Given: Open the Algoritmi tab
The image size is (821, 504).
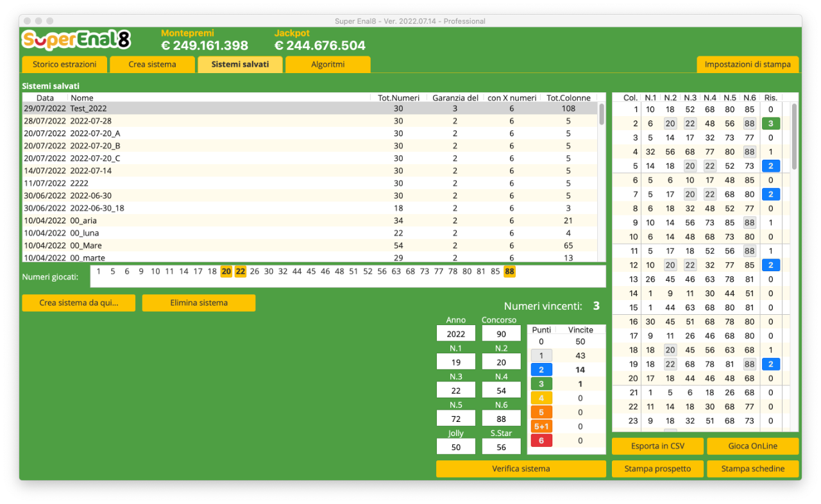Looking at the screenshot, I should tap(328, 64).
